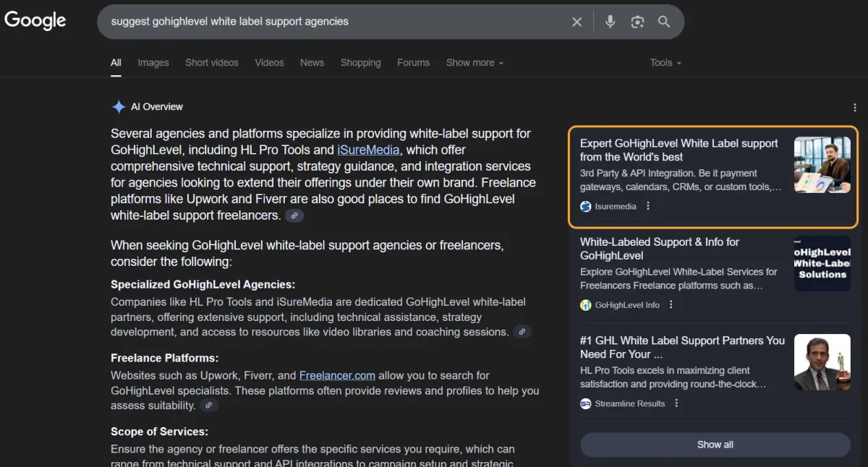The image size is (868, 467).
Task: Open three-dot menu next to Streamline Results
Action: [x=677, y=403]
